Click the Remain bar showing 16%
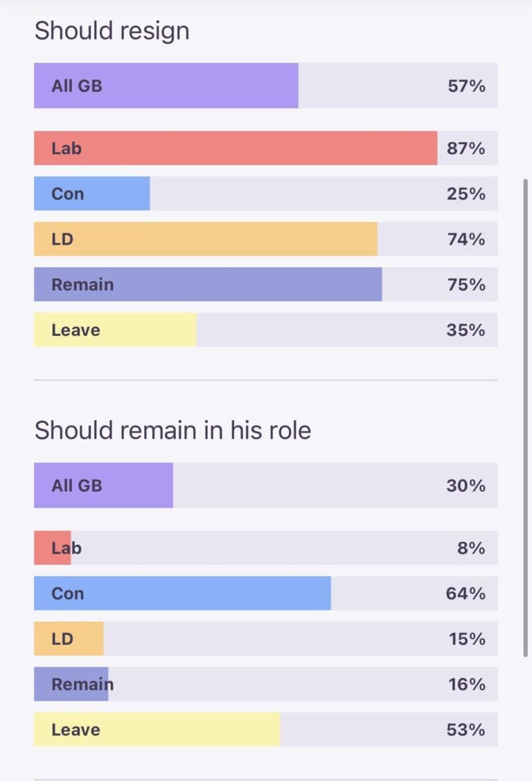532x781 pixels. (x=71, y=685)
